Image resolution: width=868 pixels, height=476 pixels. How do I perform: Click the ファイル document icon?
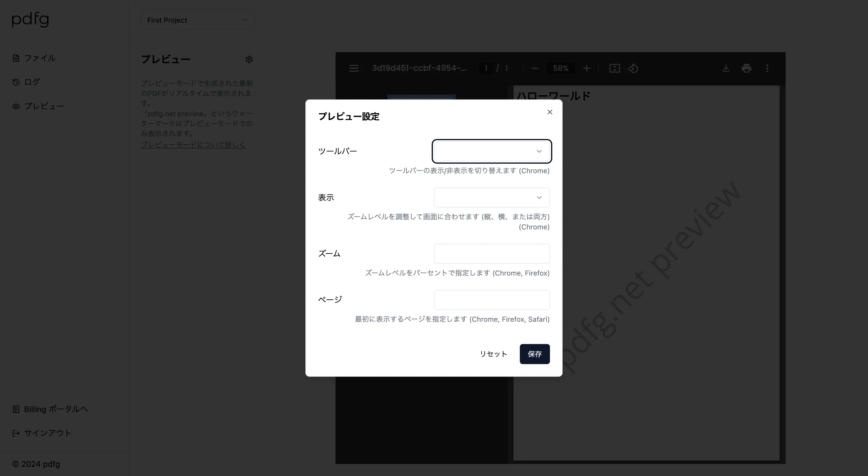click(x=16, y=58)
